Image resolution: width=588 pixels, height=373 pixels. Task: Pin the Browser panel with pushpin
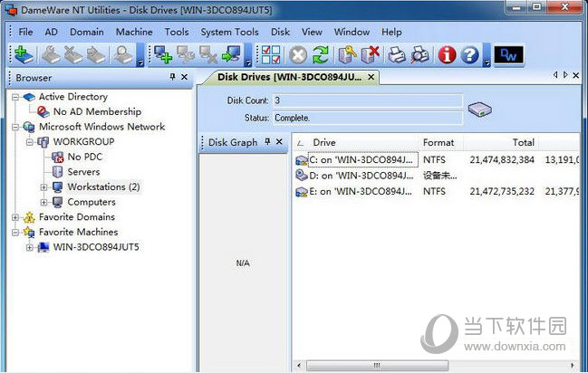click(x=172, y=77)
